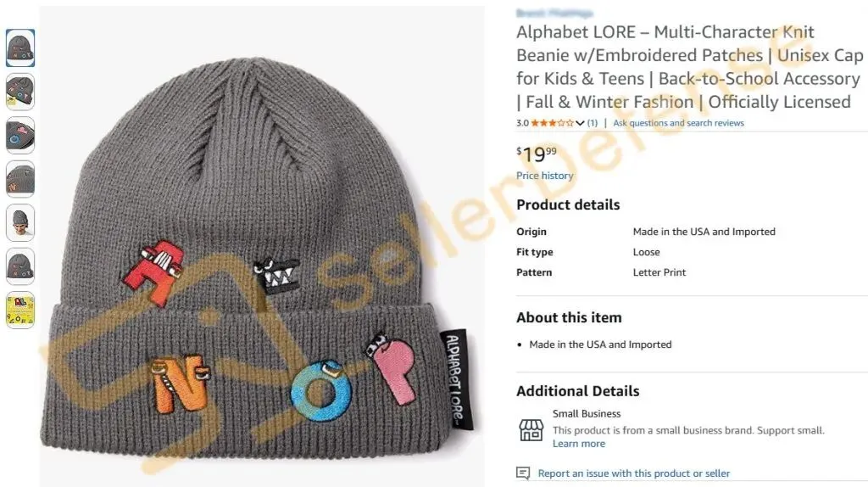Viewport: 868px width, 487px height.
Task: Open the second thumbnail in the image strip
Action: (x=20, y=92)
